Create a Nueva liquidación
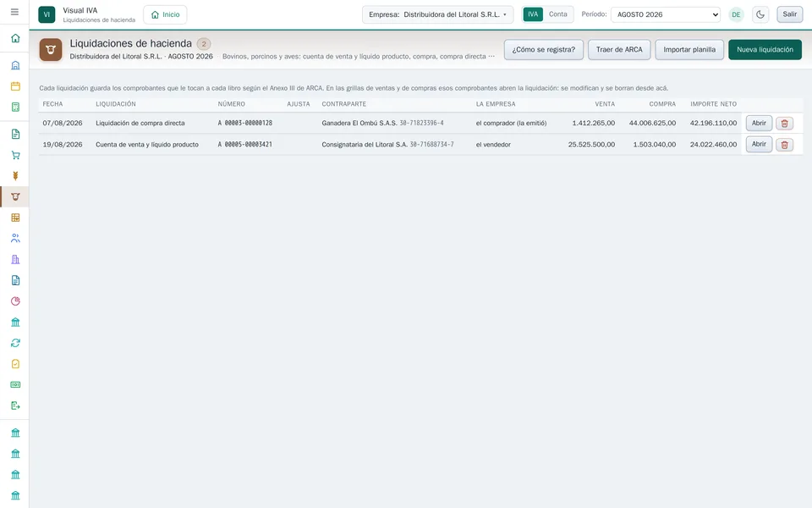This screenshot has width=812, height=508. point(765,50)
